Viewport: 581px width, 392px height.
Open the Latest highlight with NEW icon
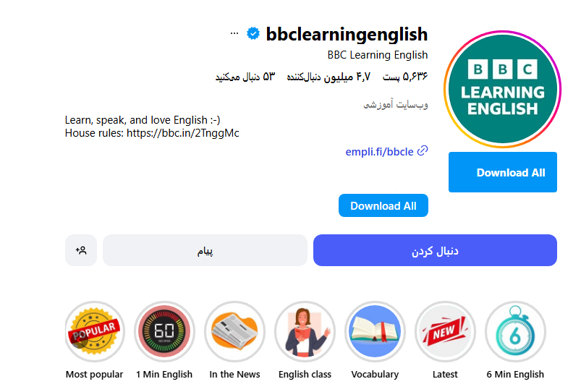tap(445, 331)
